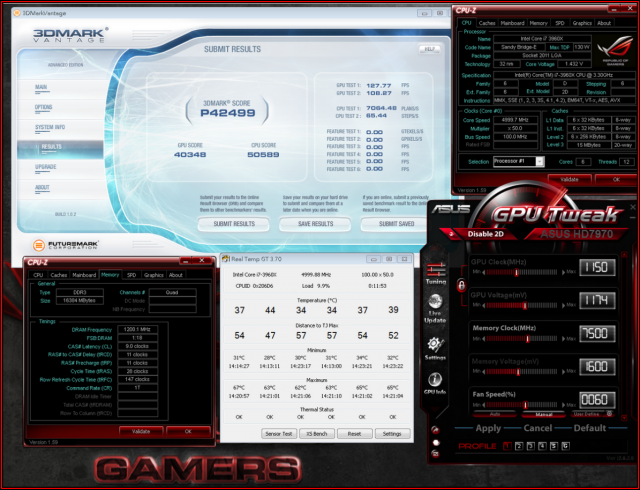This screenshot has width=640, height=490.
Task: Open the Tuning panel in GPU Tweak
Action: pos(436,273)
